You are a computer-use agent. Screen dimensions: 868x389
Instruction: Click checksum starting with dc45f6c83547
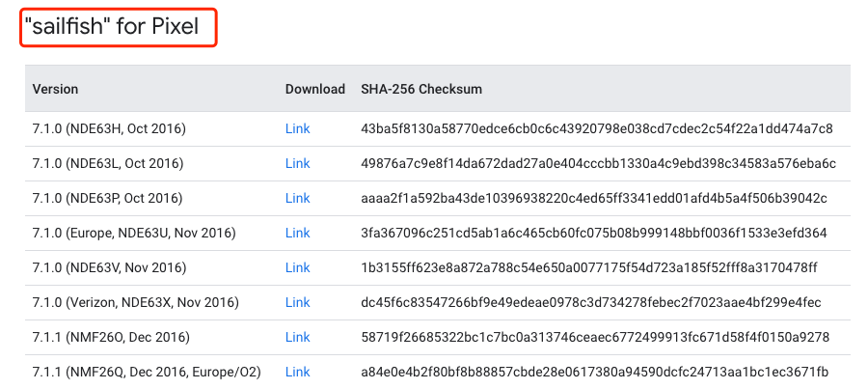click(x=591, y=302)
